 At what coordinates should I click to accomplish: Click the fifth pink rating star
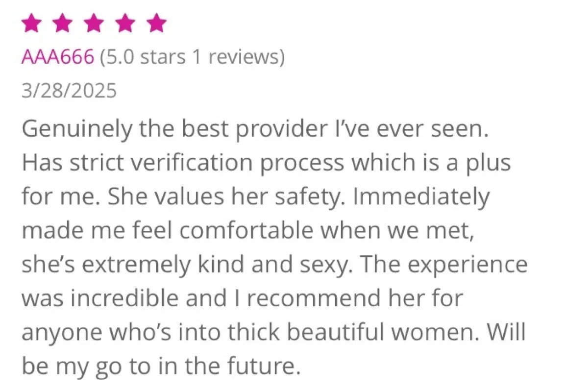(x=156, y=23)
